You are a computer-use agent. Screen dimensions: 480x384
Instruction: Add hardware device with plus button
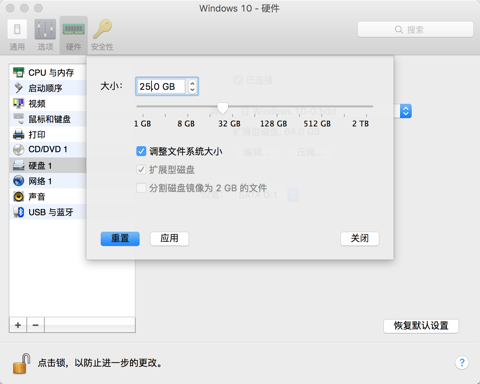coord(18,325)
